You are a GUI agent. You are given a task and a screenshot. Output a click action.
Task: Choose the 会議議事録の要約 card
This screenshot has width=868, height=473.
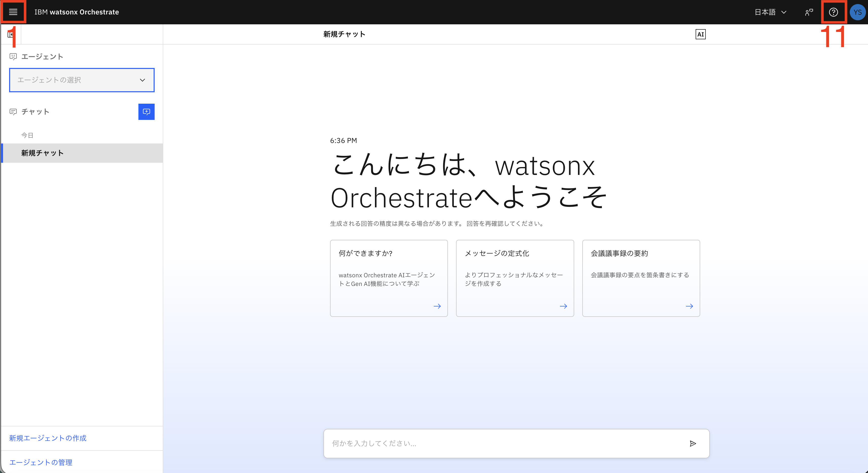point(641,278)
